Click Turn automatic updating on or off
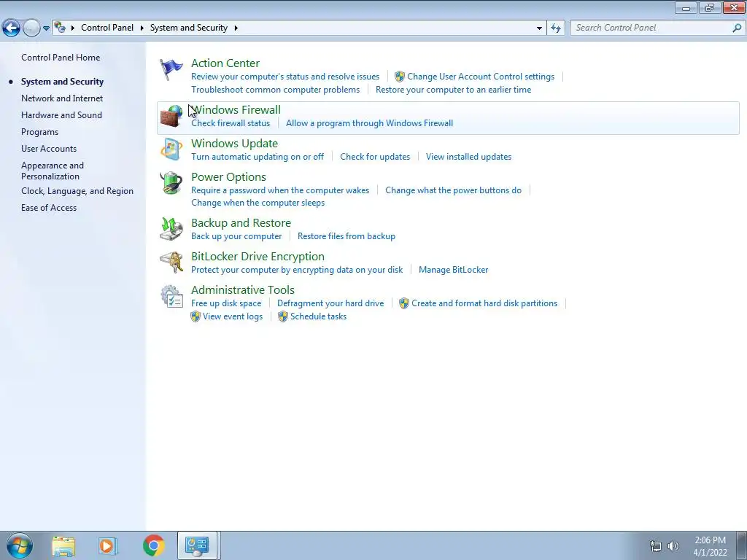The height and width of the screenshot is (560, 747). tap(258, 157)
